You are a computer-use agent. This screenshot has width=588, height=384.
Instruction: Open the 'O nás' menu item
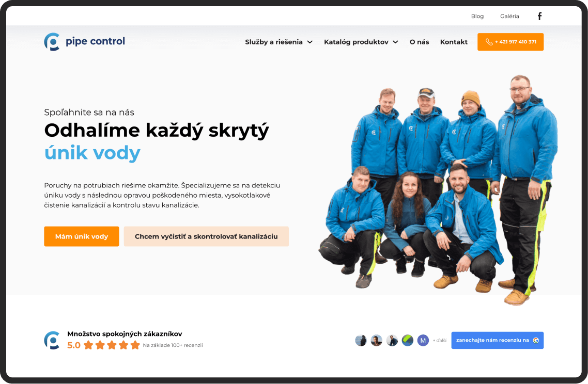coord(419,42)
